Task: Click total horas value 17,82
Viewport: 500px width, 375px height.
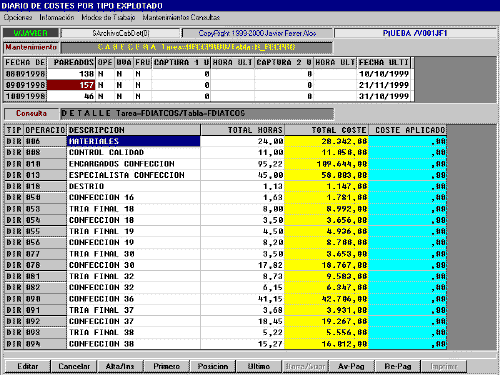Action: pos(242,265)
